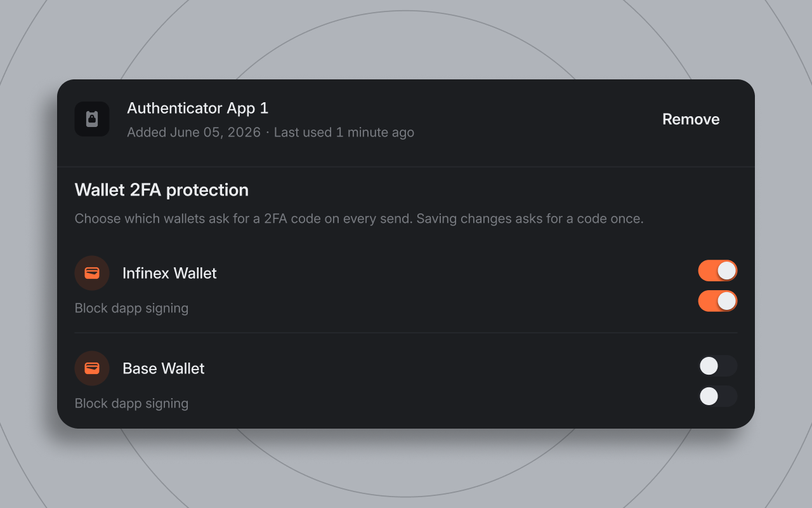The height and width of the screenshot is (508, 812).
Task: Click the 2FA description text about saving changes
Action: pyautogui.click(x=359, y=218)
